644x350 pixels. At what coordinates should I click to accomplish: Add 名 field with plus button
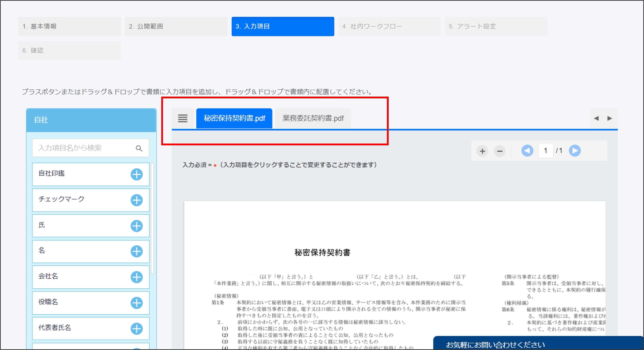[x=136, y=251]
